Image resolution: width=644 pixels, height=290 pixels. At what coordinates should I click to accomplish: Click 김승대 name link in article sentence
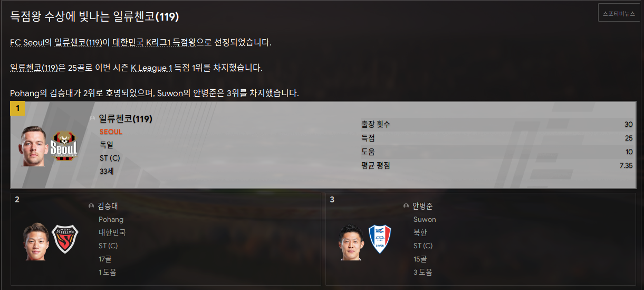pyautogui.click(x=61, y=93)
